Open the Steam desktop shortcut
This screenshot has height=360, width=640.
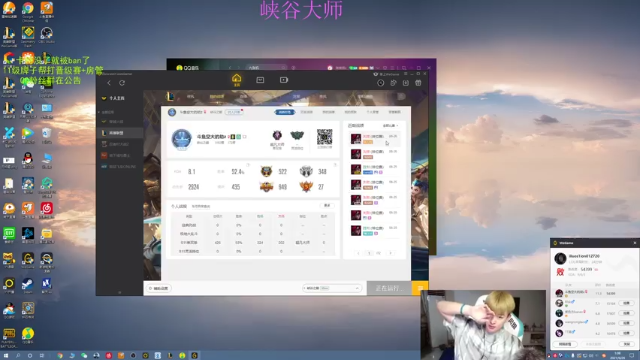point(28,285)
